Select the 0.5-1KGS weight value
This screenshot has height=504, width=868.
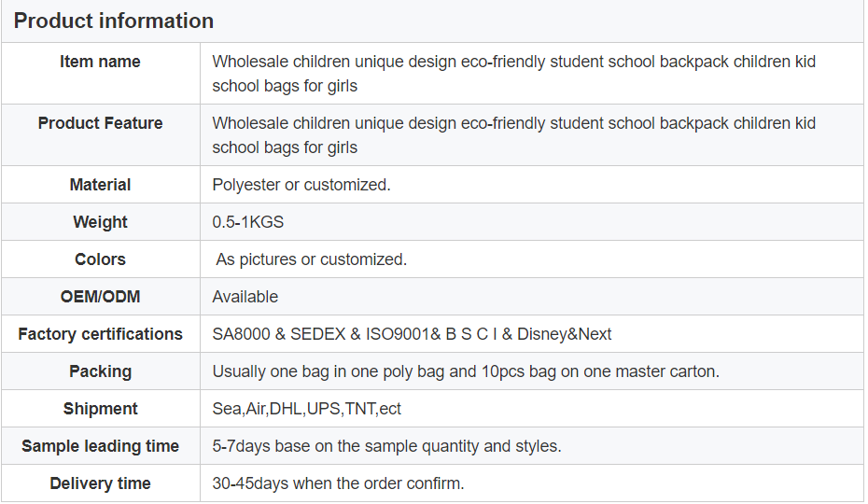[x=248, y=221]
